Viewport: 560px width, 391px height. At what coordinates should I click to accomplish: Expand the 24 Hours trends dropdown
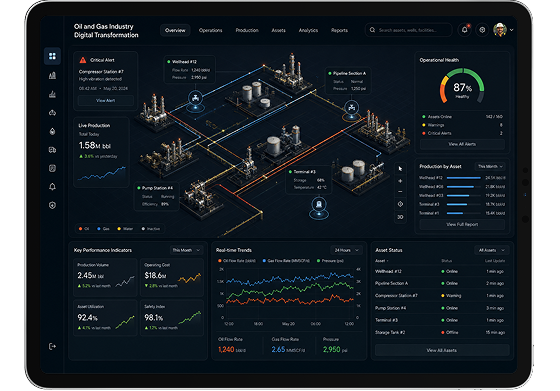[346, 250]
